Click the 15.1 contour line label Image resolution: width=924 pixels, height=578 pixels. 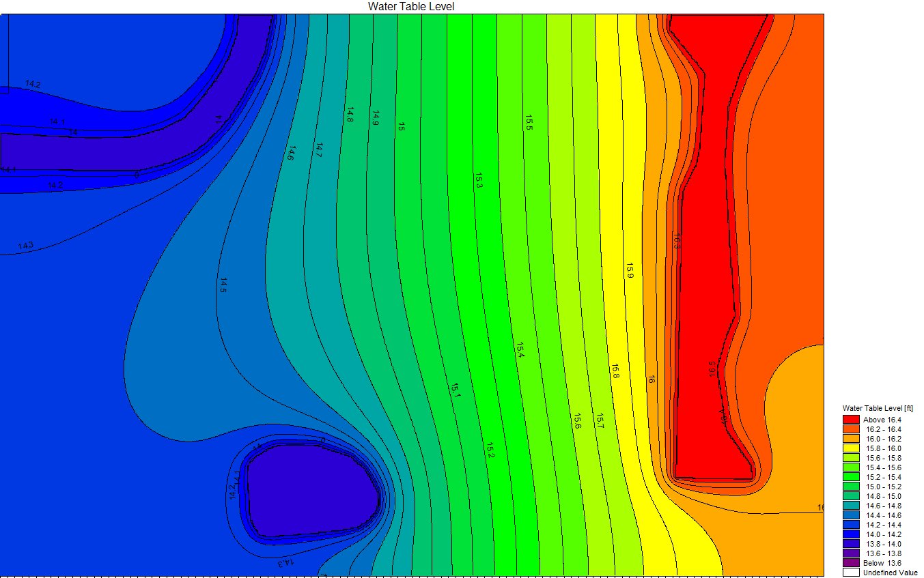(x=456, y=392)
